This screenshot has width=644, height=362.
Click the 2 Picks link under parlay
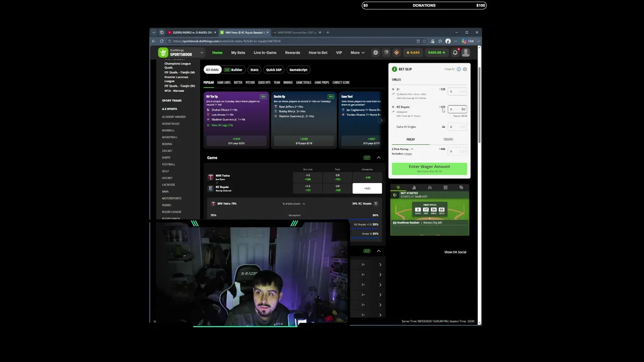408,154
